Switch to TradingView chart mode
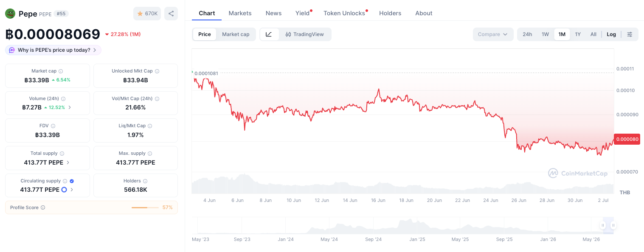 click(304, 34)
